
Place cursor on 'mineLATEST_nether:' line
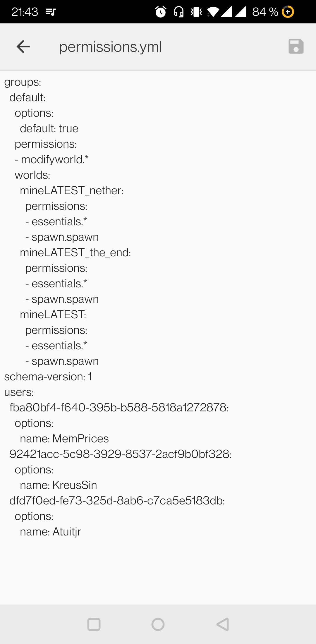[72, 190]
